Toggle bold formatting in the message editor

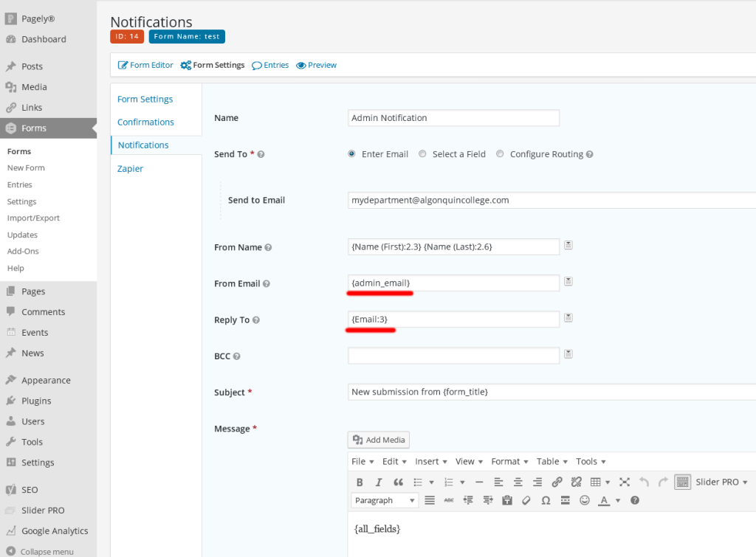(x=360, y=482)
